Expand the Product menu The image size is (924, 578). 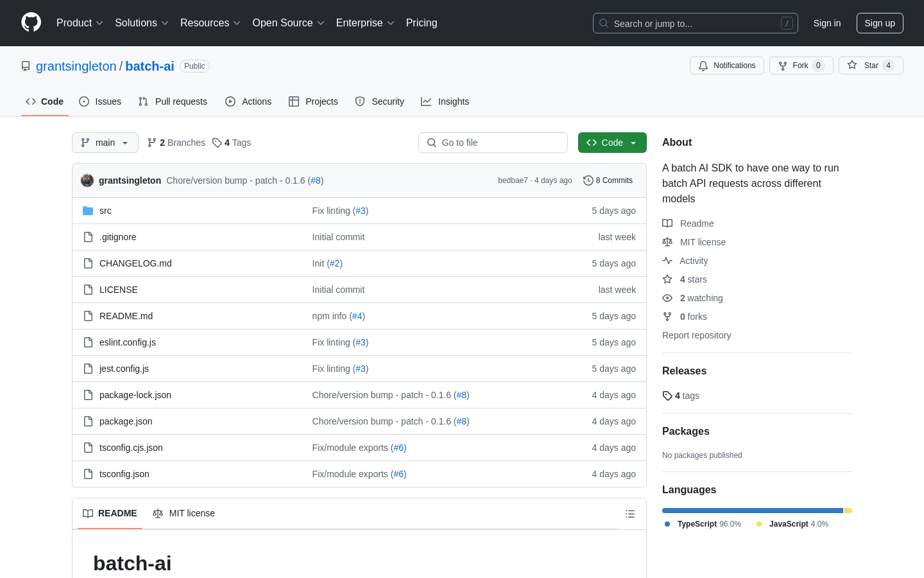click(x=80, y=23)
